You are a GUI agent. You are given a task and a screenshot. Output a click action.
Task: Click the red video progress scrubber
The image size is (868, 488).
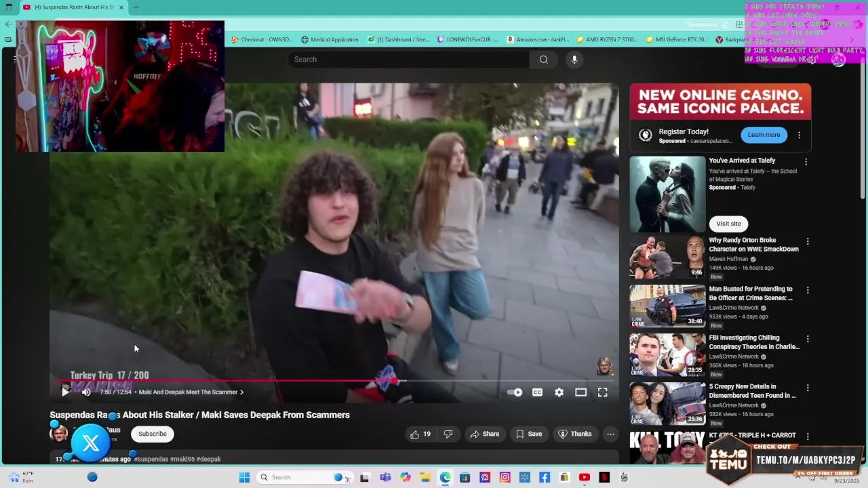click(x=395, y=381)
